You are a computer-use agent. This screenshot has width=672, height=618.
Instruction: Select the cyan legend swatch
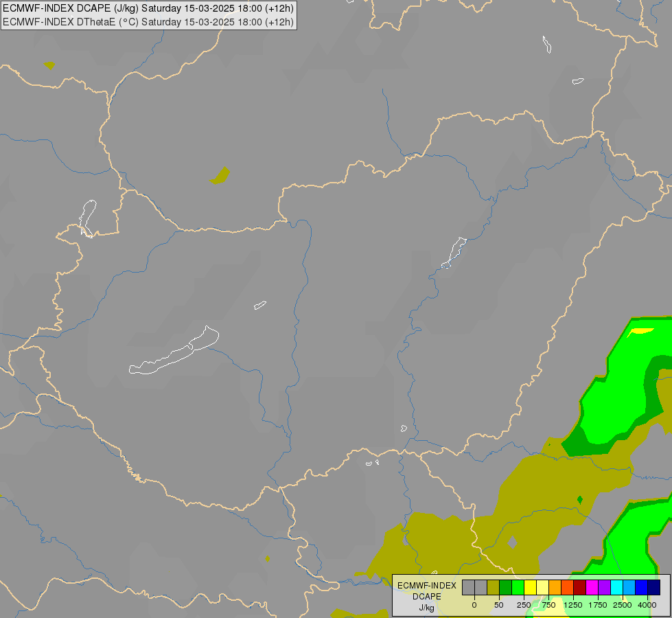coord(616,588)
